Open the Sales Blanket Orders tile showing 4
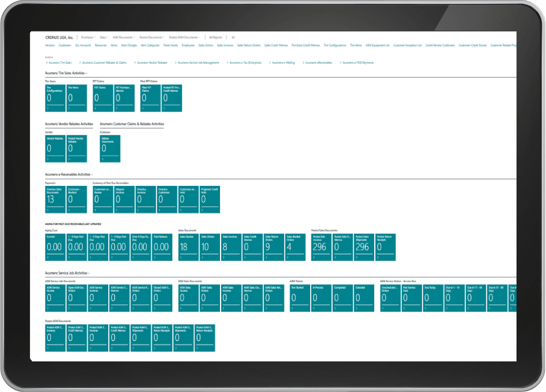Image resolution: width=546 pixels, height=392 pixels. pyautogui.click(x=295, y=247)
